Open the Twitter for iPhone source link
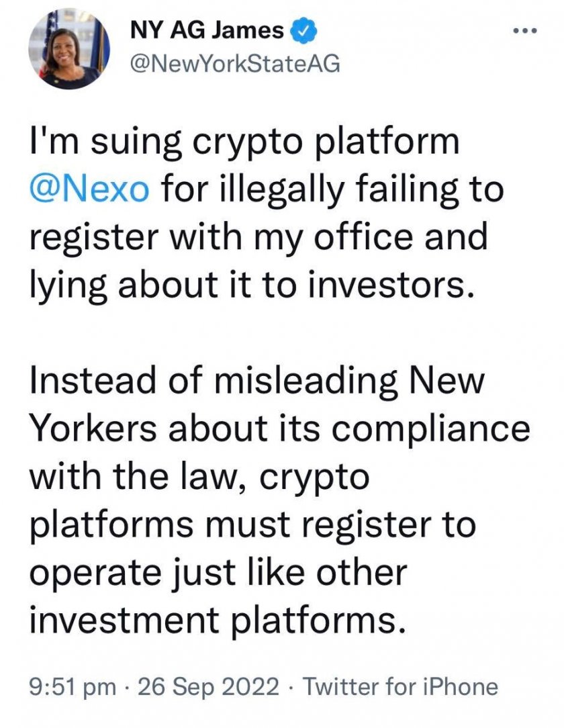This screenshot has height=728, width=564. (400, 686)
